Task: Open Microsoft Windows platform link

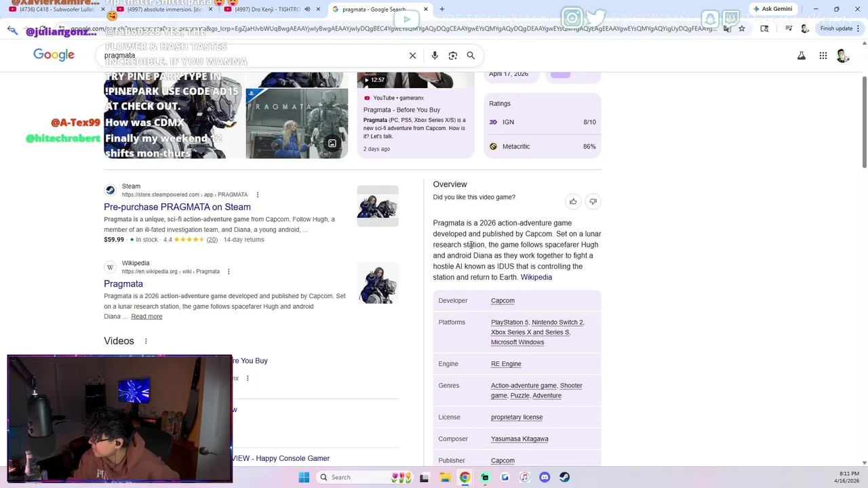Action: pyautogui.click(x=517, y=342)
